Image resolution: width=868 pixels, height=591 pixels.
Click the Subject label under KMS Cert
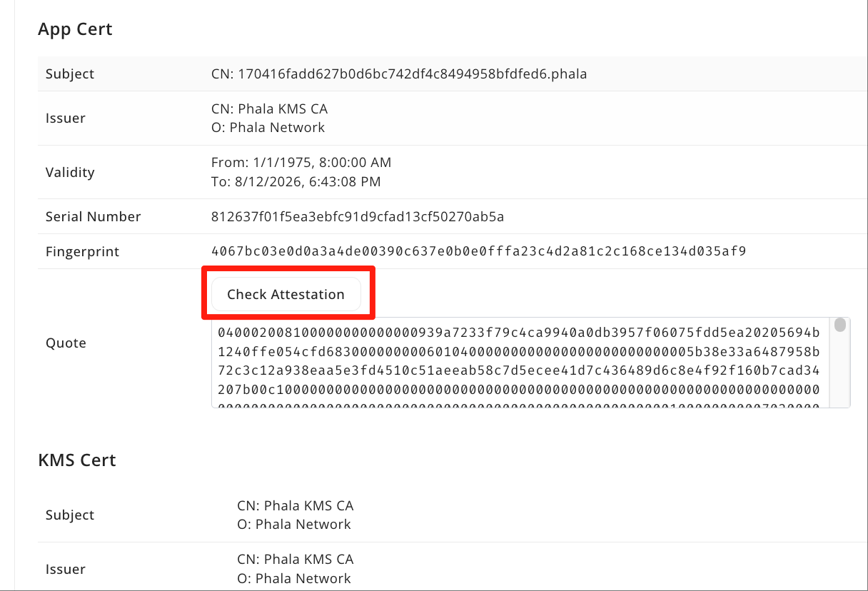coord(69,515)
